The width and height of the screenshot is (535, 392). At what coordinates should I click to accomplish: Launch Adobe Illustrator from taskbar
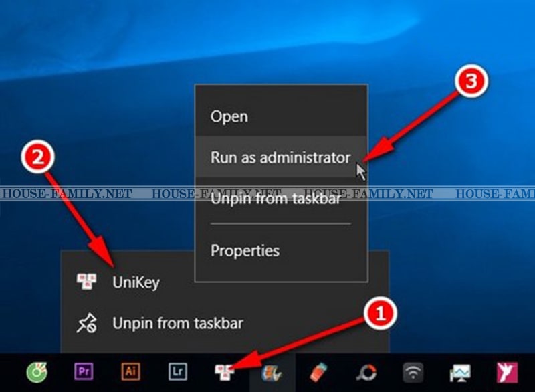pyautogui.click(x=130, y=371)
